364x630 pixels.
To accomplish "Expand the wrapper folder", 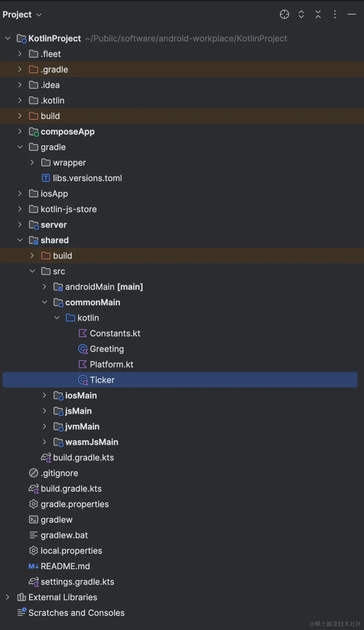I will 32,163.
